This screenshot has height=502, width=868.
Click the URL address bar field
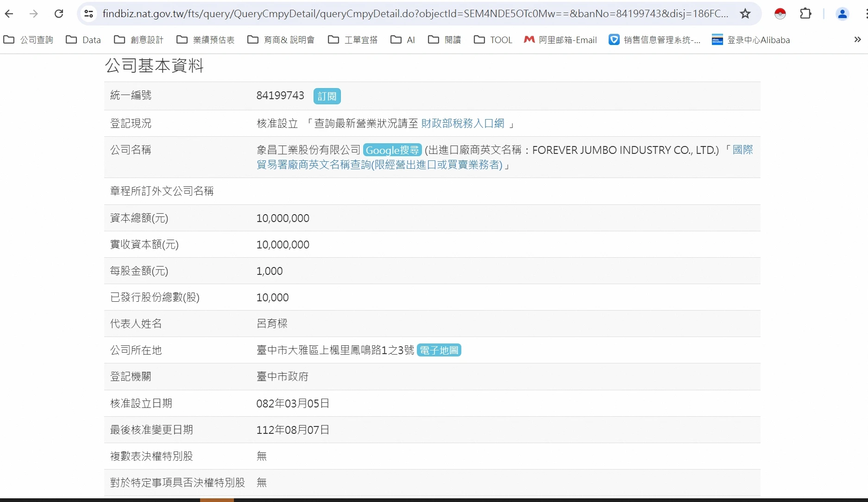coord(415,14)
